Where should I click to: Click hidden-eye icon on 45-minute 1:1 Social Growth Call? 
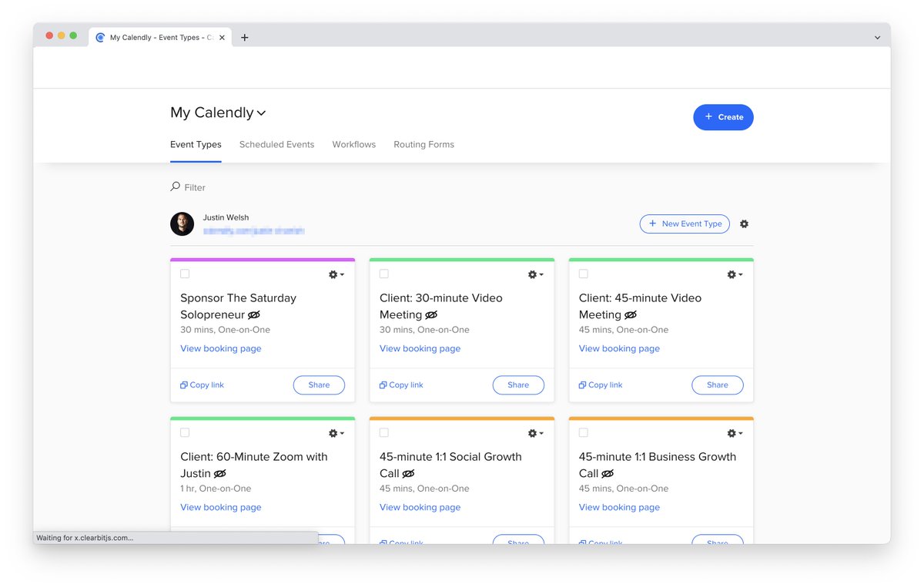click(408, 473)
